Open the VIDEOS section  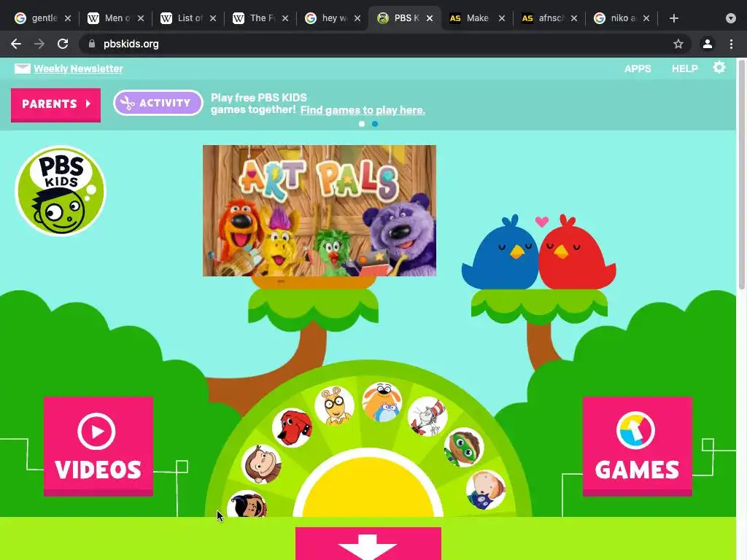pos(98,446)
